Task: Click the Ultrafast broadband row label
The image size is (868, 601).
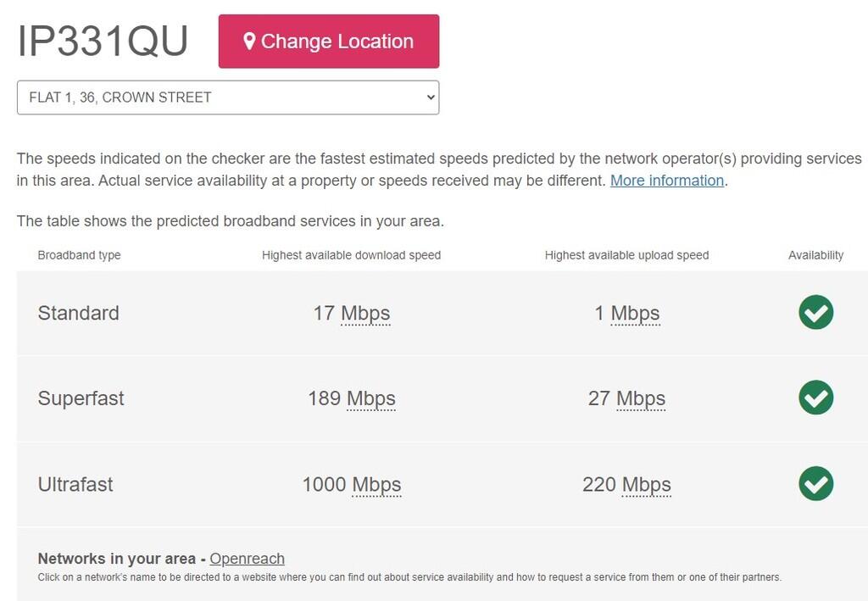Action: pyautogui.click(x=75, y=484)
